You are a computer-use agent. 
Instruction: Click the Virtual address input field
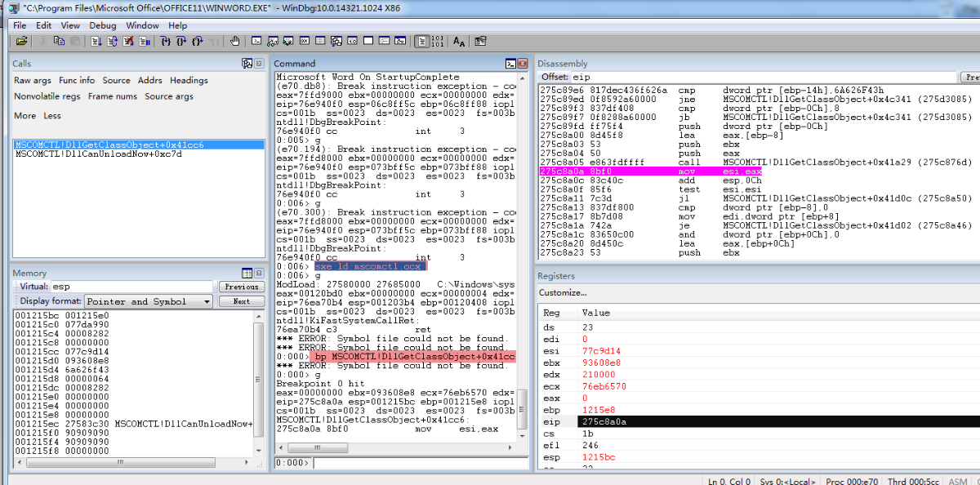pyautogui.click(x=131, y=287)
